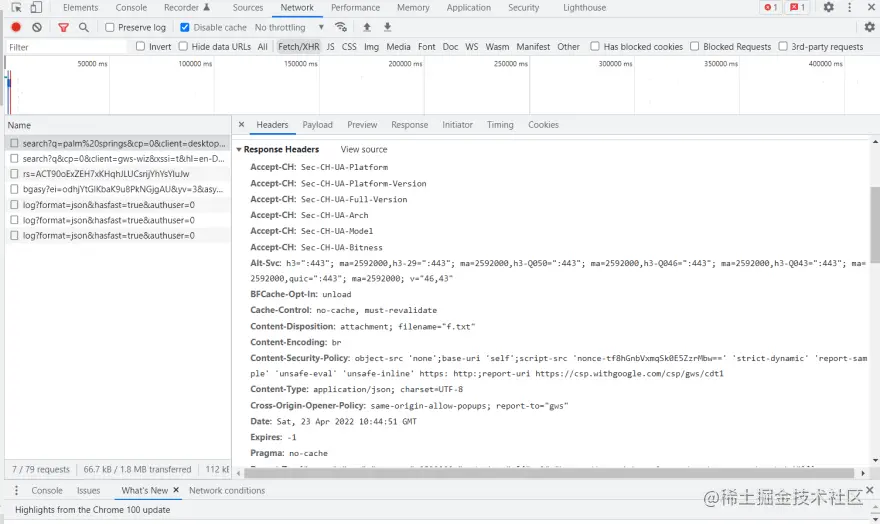Click the Export HAR download icon
Image resolution: width=880 pixels, height=524 pixels.
coord(388,27)
